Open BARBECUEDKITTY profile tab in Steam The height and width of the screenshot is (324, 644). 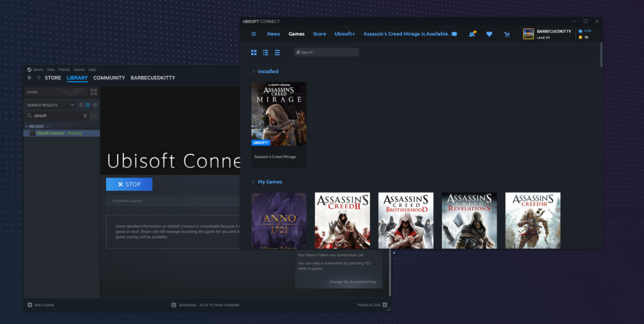153,77
